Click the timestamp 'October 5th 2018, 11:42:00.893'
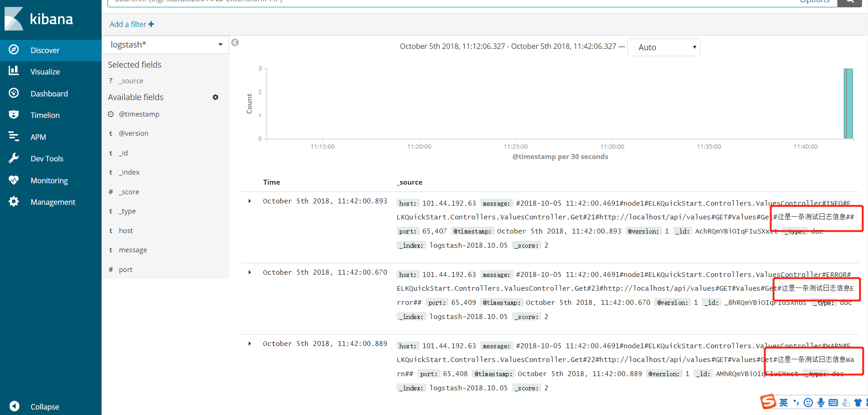Screen dimensions: 868x415 click(325, 201)
